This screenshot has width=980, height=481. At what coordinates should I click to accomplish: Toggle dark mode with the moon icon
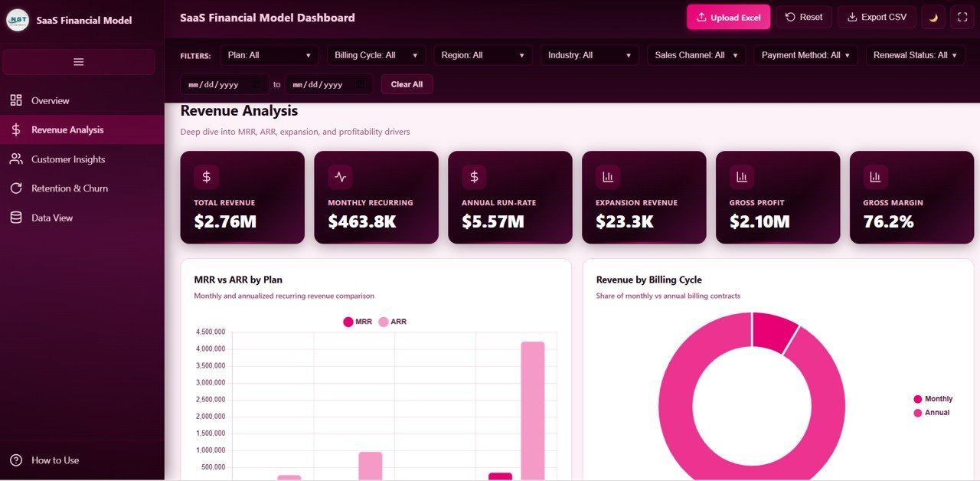tap(933, 16)
